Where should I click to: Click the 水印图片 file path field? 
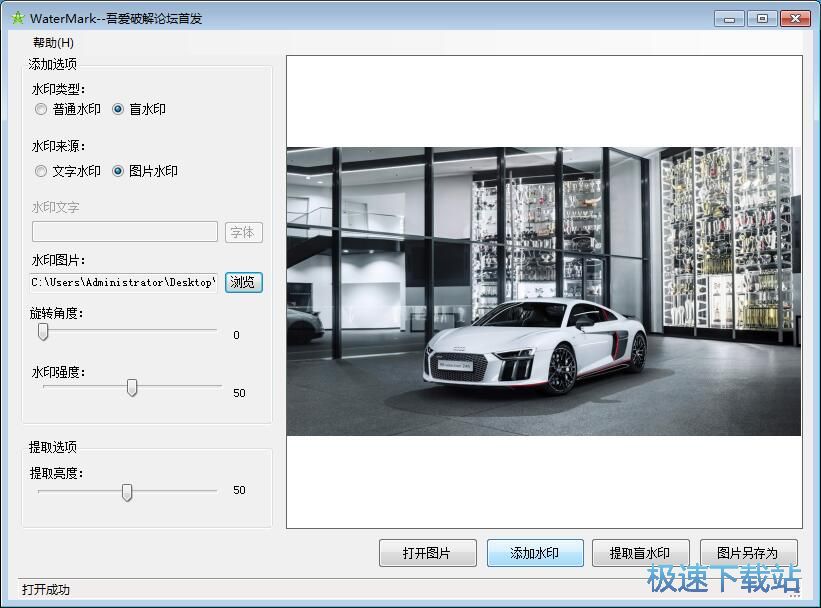click(x=125, y=282)
